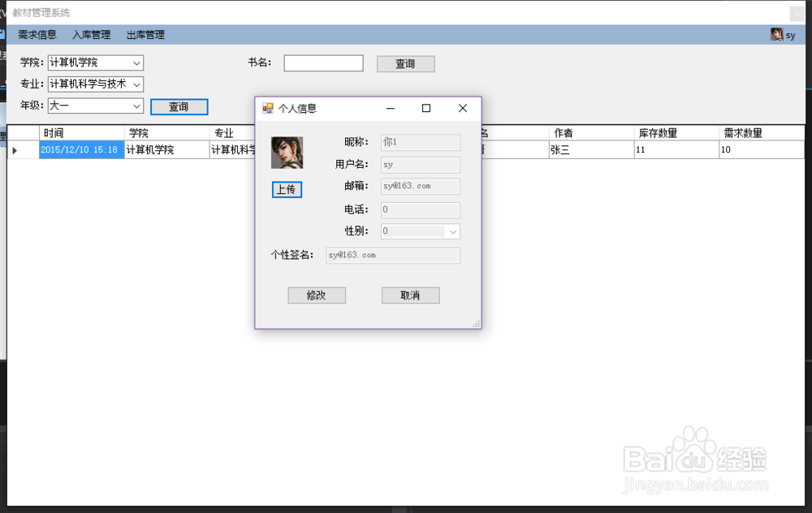Image resolution: width=812 pixels, height=513 pixels.
Task: Open the 入库管理 menu
Action: pos(92,35)
